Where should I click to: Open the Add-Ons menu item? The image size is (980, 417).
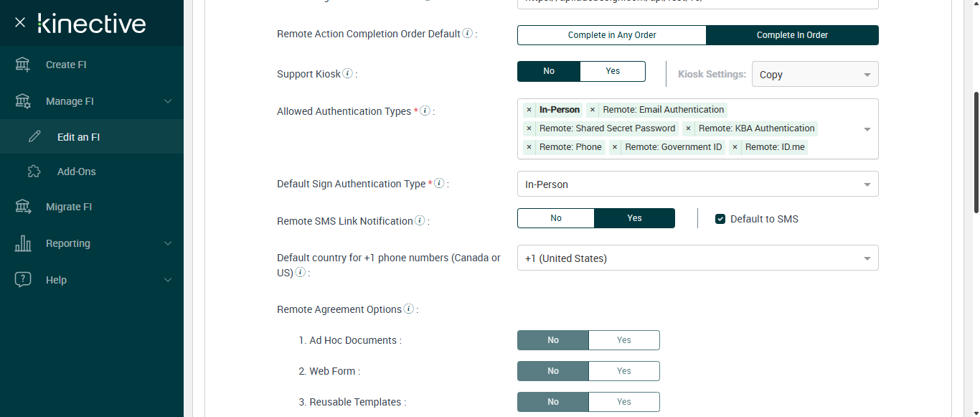click(76, 172)
